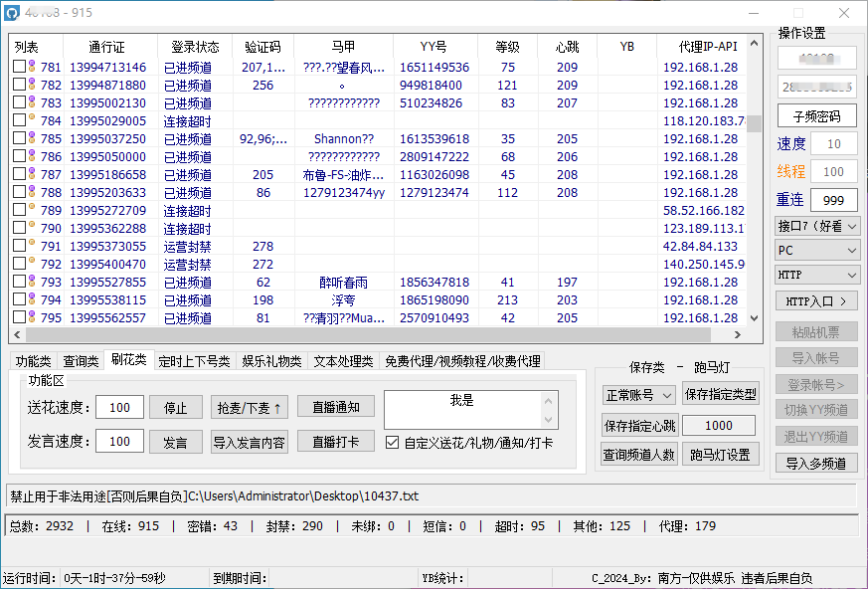Click the 导入发言内容 button
This screenshot has width=868, height=589.
[x=250, y=442]
